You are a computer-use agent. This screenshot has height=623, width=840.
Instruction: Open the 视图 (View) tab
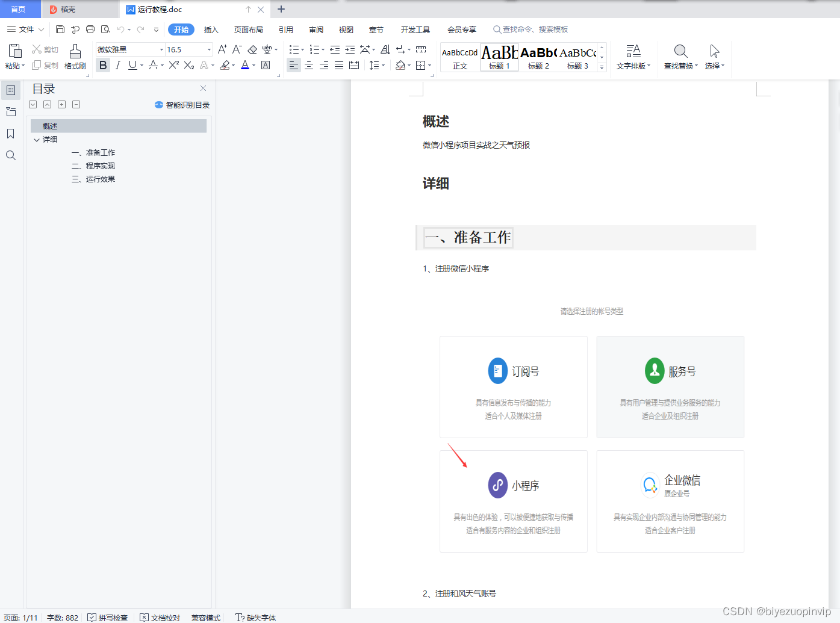(346, 29)
